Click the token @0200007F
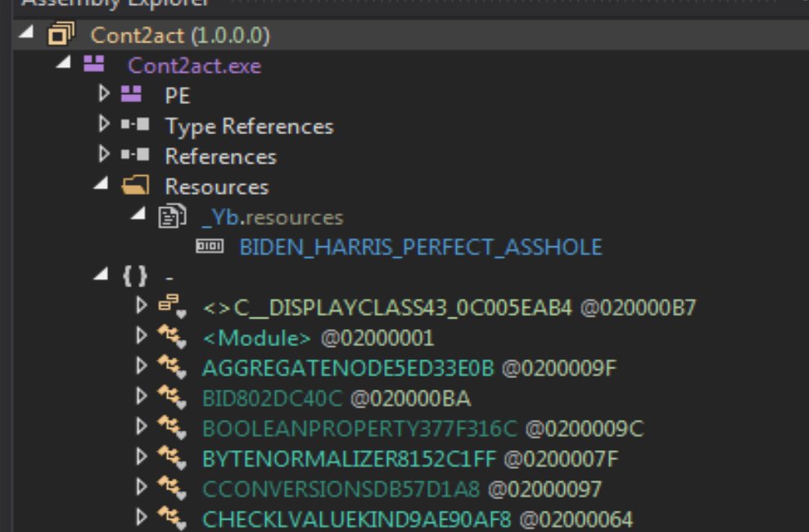Screen dimensions: 809x532 pos(562,459)
